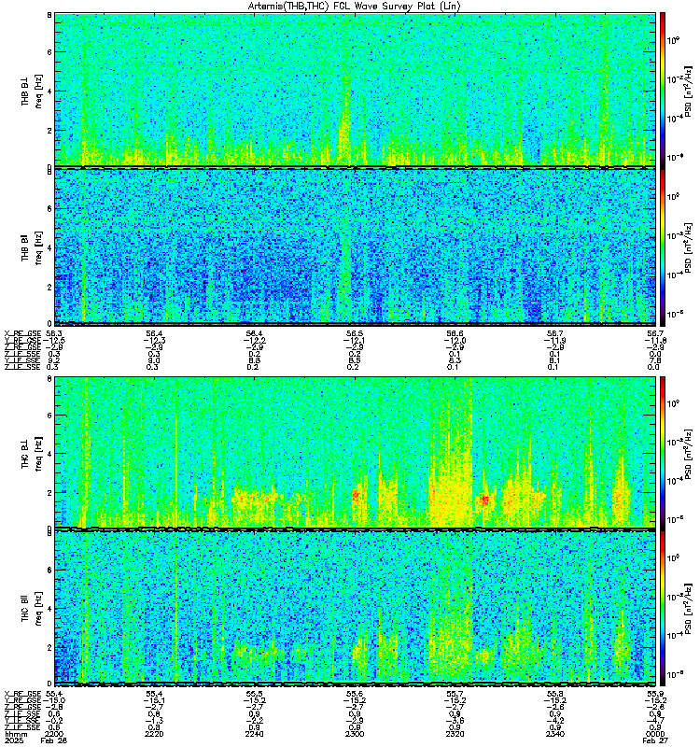
Task: Click the '2340' time tick label
Action: click(x=555, y=734)
